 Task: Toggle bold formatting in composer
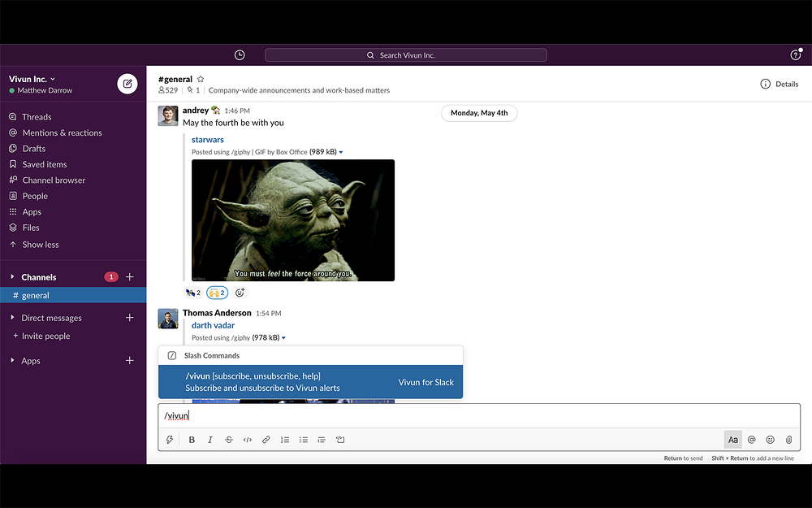coord(192,440)
